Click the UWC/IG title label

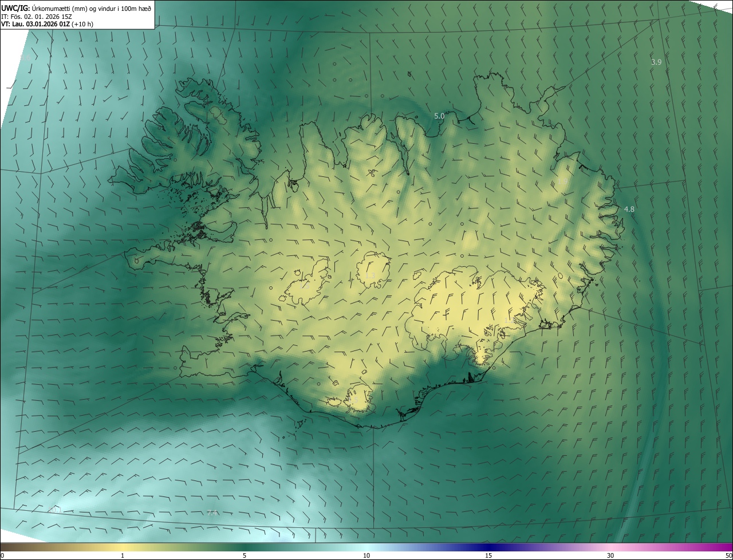coord(15,8)
